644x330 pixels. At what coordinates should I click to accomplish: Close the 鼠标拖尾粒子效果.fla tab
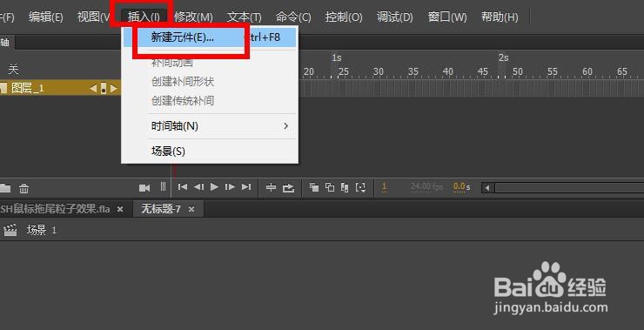[120, 209]
